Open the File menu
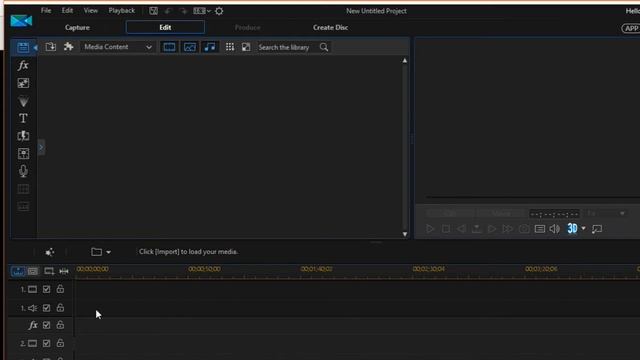The width and height of the screenshot is (640, 360). pyautogui.click(x=46, y=11)
